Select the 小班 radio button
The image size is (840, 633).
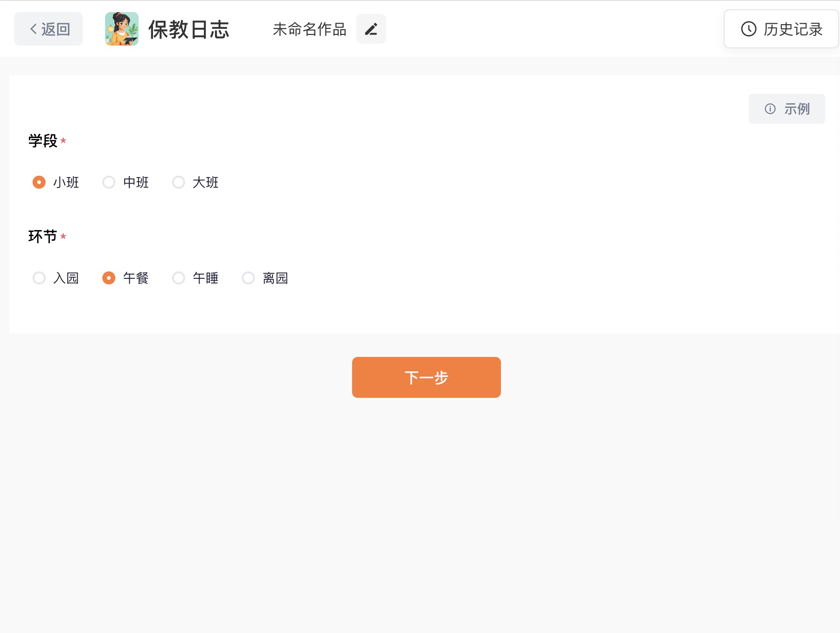pos(39,182)
